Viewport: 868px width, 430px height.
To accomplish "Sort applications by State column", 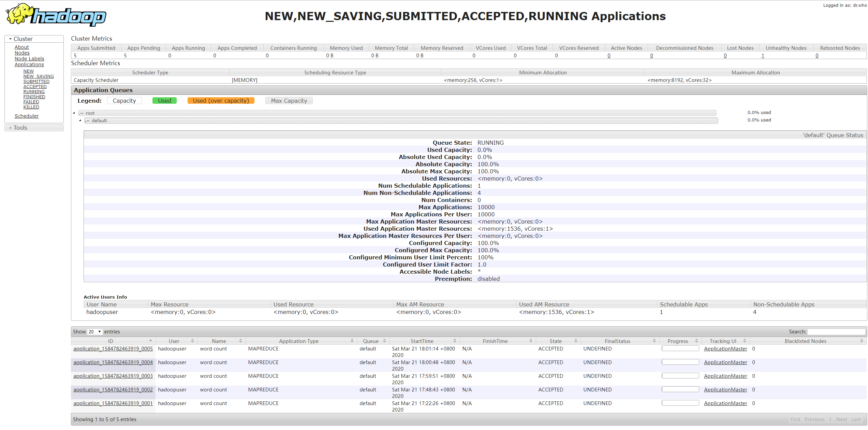I will (558, 341).
